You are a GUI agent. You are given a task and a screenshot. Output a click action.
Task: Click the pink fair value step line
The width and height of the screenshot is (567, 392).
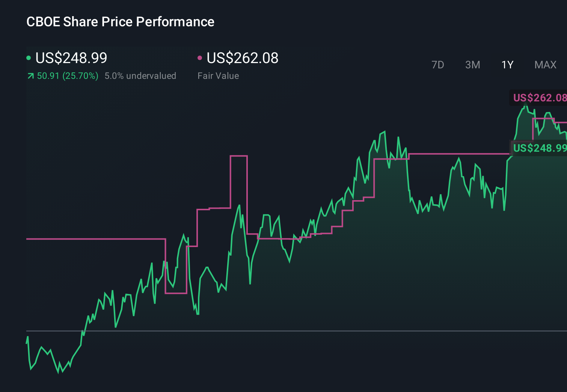point(94,238)
